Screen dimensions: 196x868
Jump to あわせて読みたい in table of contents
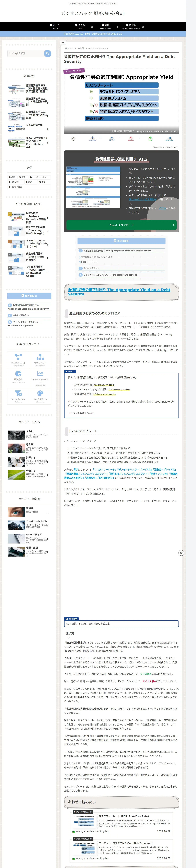pyautogui.click(x=91, y=268)
